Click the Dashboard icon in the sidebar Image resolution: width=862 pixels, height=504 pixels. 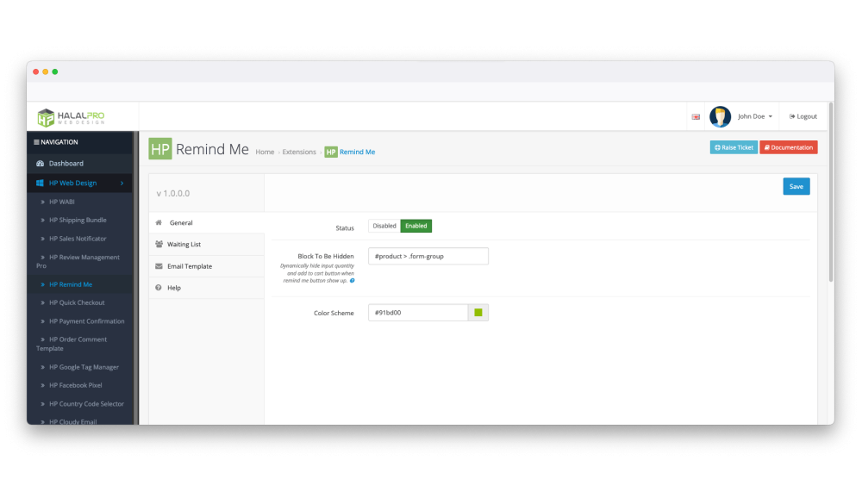click(x=40, y=164)
